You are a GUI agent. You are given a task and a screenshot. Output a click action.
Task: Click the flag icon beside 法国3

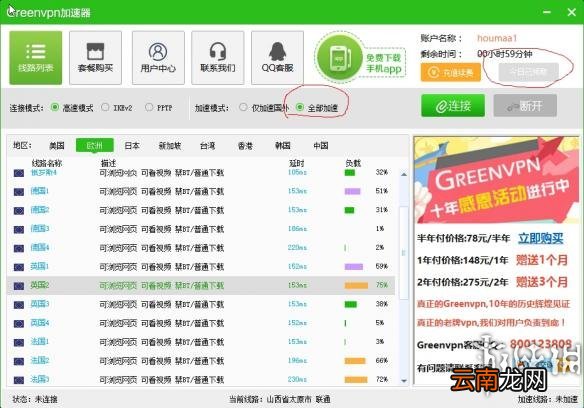tap(19, 380)
